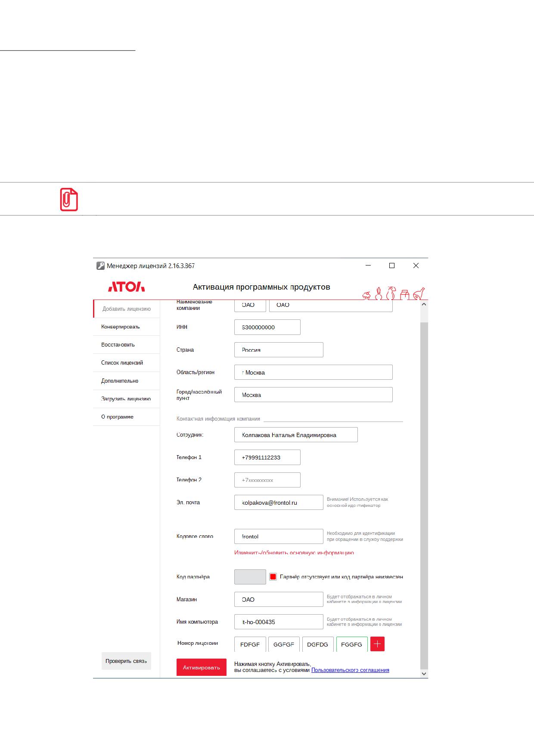
Task: Maximize the License Manager window
Action: [x=392, y=266]
